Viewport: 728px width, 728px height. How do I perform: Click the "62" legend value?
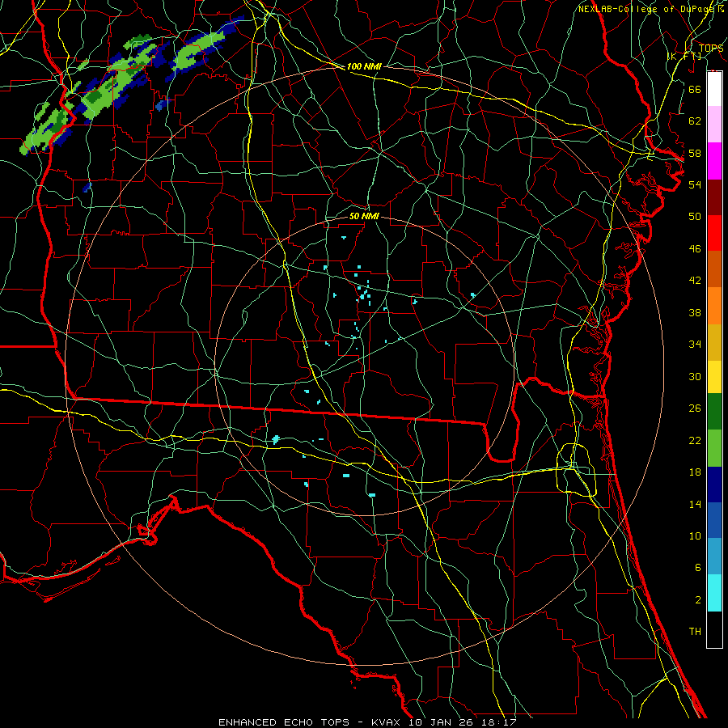[x=695, y=121]
